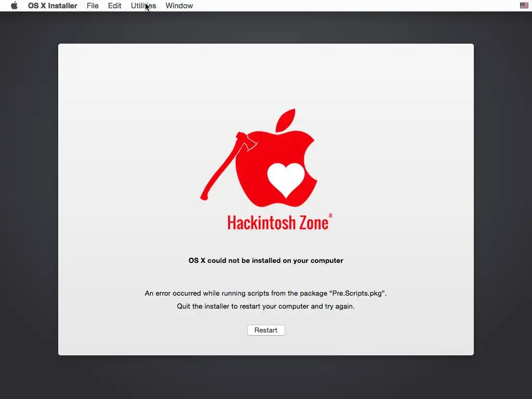Click the "Hackintosh Zone" red title text
This screenshot has width=532, height=399.
(280, 222)
